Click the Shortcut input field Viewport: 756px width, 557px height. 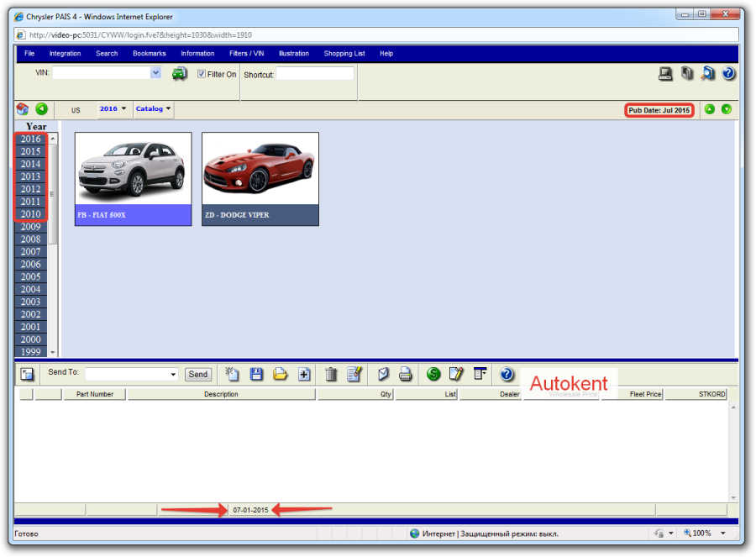point(315,74)
